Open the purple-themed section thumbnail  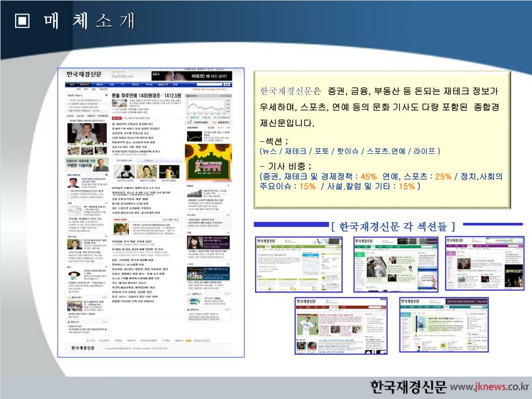(x=485, y=263)
